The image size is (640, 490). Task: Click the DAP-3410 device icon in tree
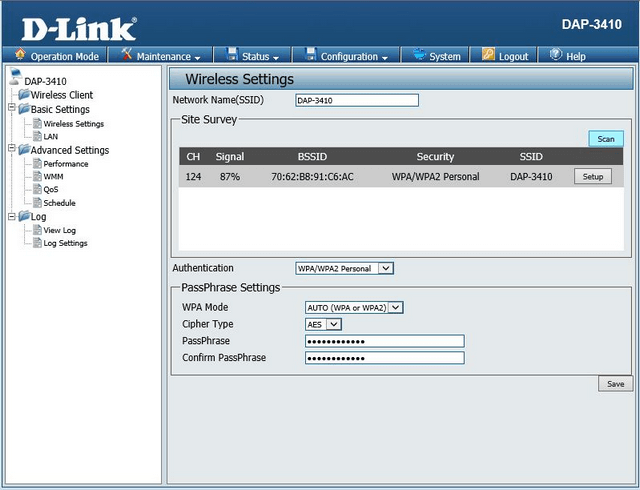(x=15, y=79)
